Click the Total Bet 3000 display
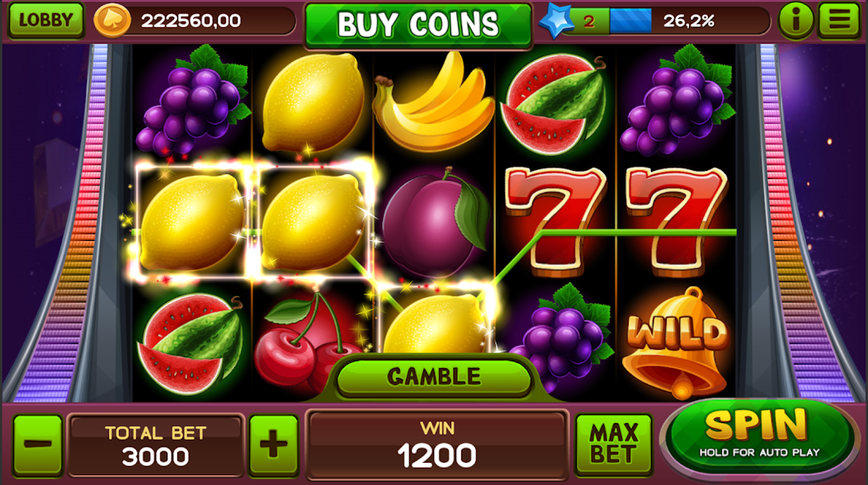 pos(156,445)
